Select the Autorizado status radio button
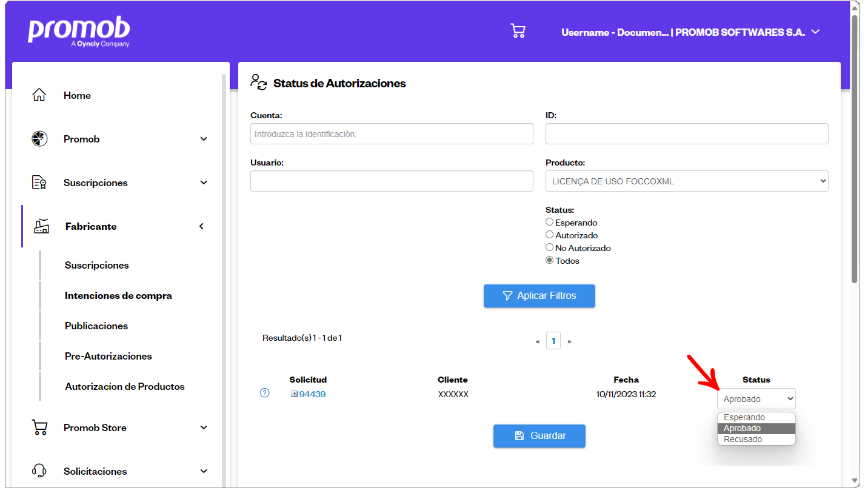 coord(549,235)
